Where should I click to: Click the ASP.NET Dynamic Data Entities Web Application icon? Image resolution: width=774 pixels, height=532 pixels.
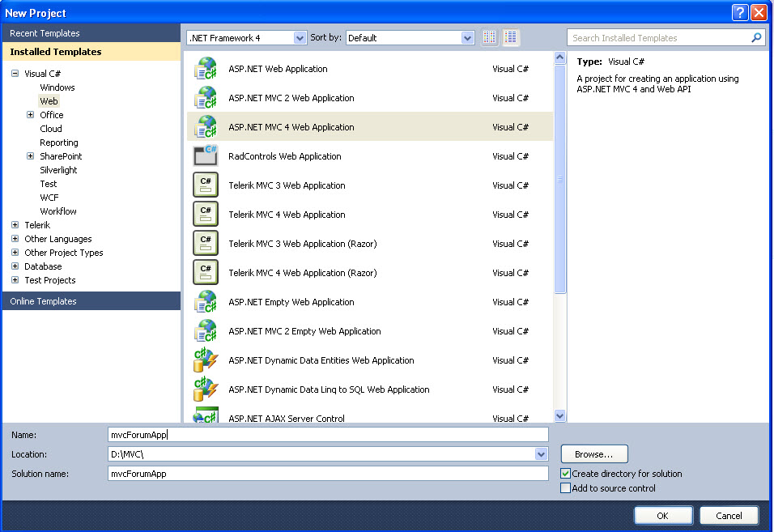(206, 360)
